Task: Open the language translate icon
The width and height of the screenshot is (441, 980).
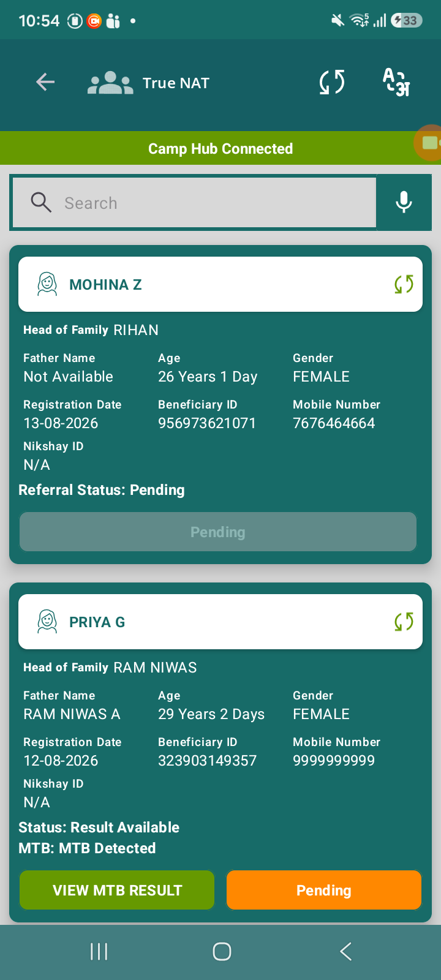Action: pos(396,82)
